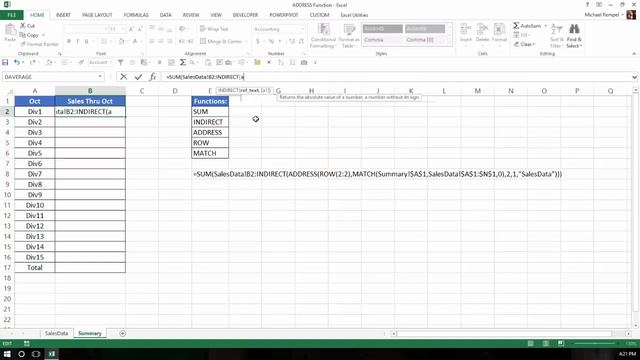Viewport: 640px width, 360px height.
Task: Toggle Underline formatting
Action: (x=86, y=41)
